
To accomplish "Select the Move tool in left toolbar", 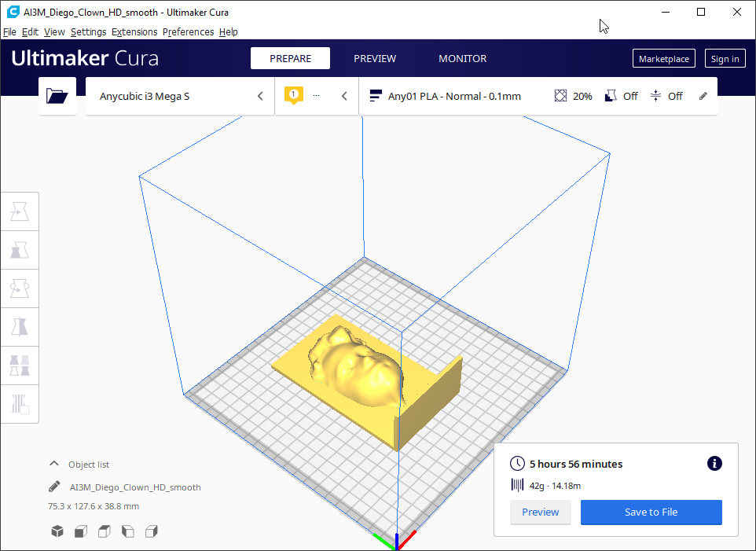I will tap(20, 211).
